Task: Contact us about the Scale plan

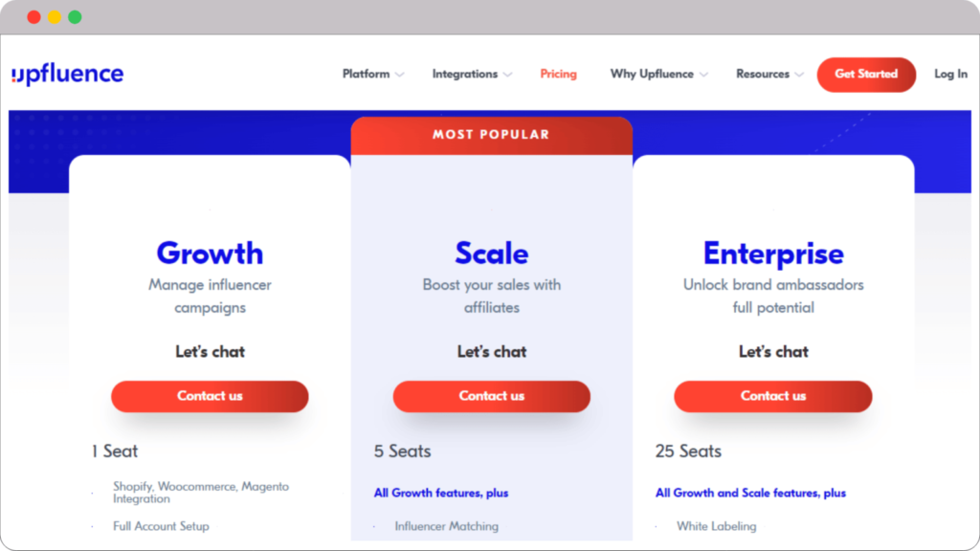Action: 491,396
